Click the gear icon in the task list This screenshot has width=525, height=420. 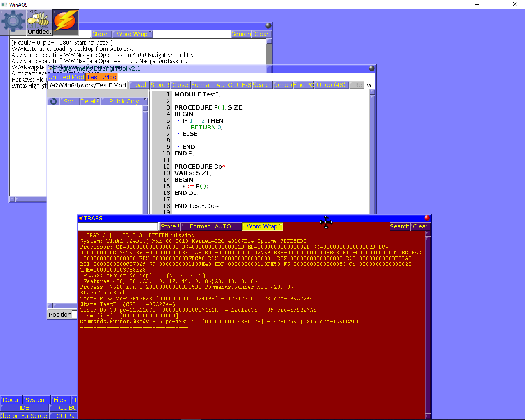pyautogui.click(x=14, y=21)
